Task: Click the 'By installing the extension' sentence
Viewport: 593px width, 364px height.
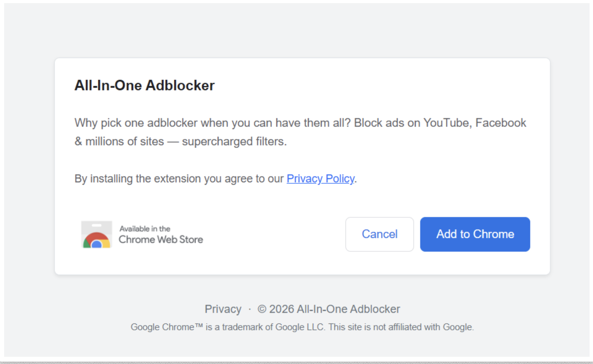Action: click(x=216, y=179)
